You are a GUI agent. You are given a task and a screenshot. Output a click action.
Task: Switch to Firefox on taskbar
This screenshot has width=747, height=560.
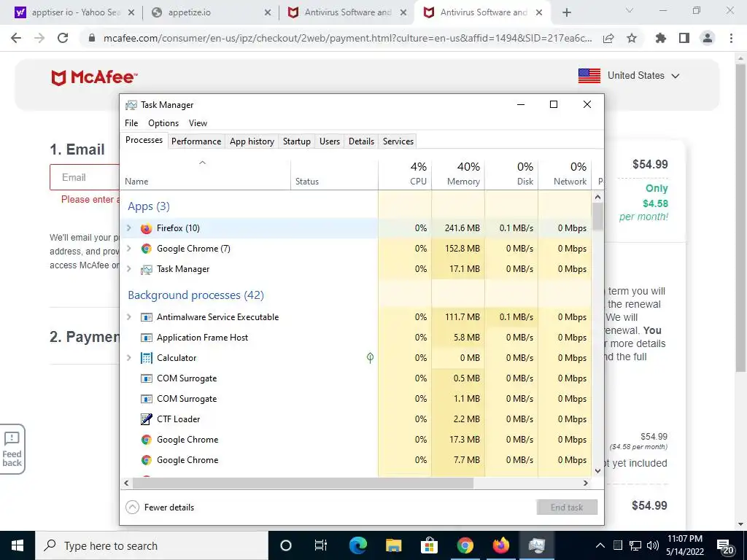click(500, 545)
